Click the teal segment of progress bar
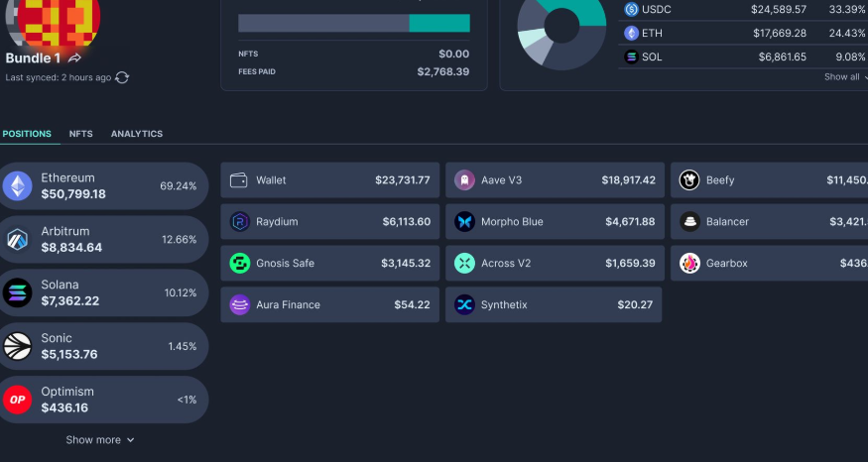Image resolution: width=868 pixels, height=462 pixels. coord(439,23)
